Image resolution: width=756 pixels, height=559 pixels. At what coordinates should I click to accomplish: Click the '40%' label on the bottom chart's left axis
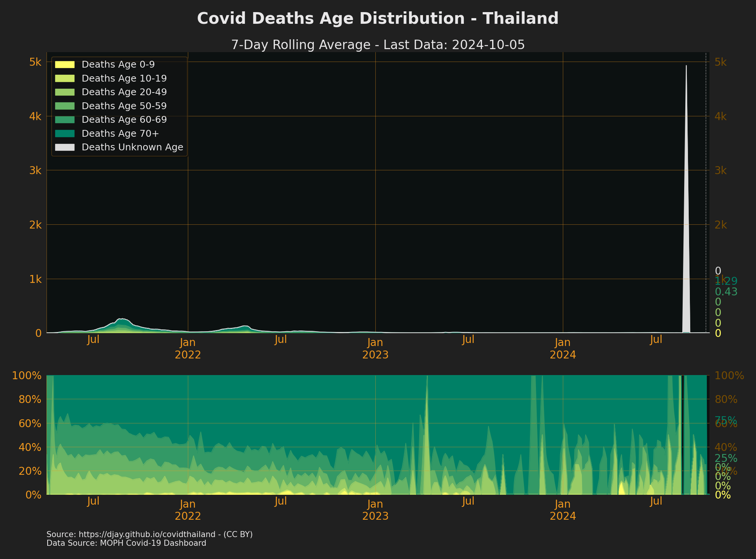pyautogui.click(x=29, y=447)
